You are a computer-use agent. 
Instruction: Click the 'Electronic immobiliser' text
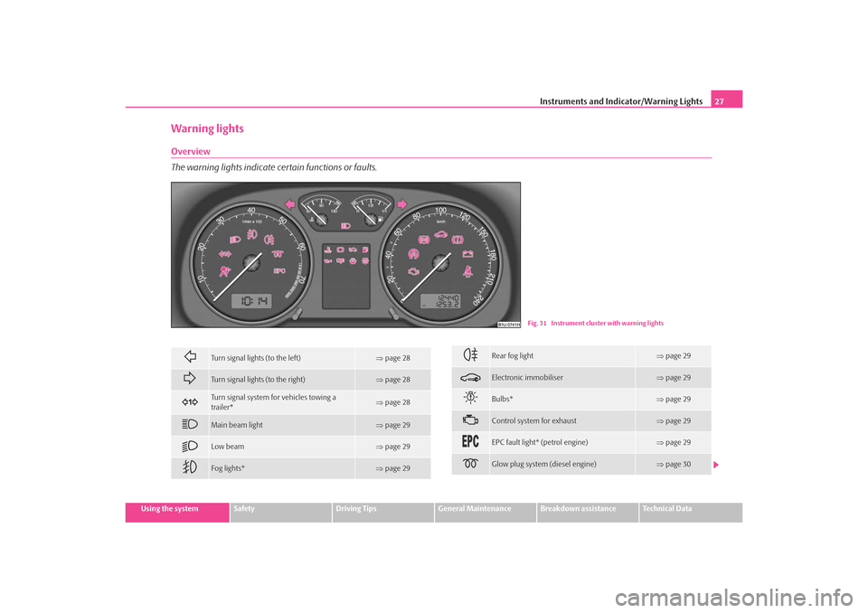(x=527, y=378)
